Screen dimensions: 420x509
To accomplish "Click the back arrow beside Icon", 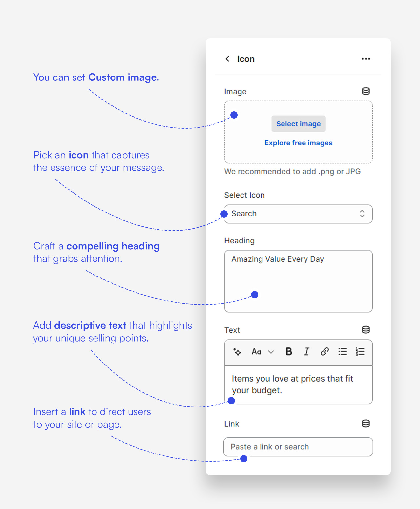I will [x=227, y=59].
